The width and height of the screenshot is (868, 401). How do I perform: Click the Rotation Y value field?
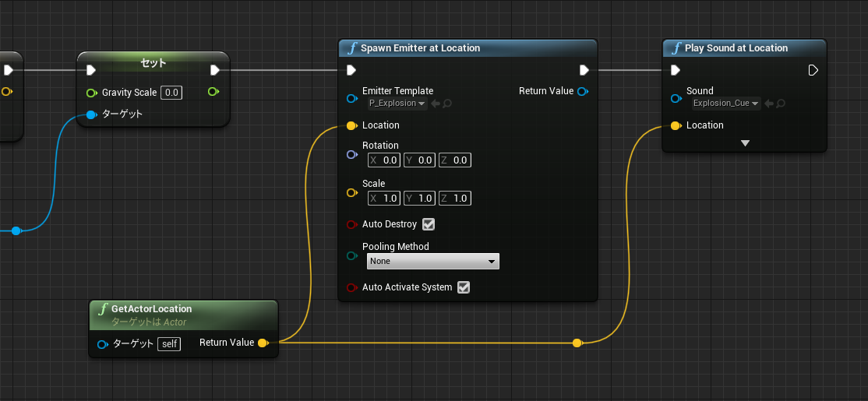click(419, 160)
